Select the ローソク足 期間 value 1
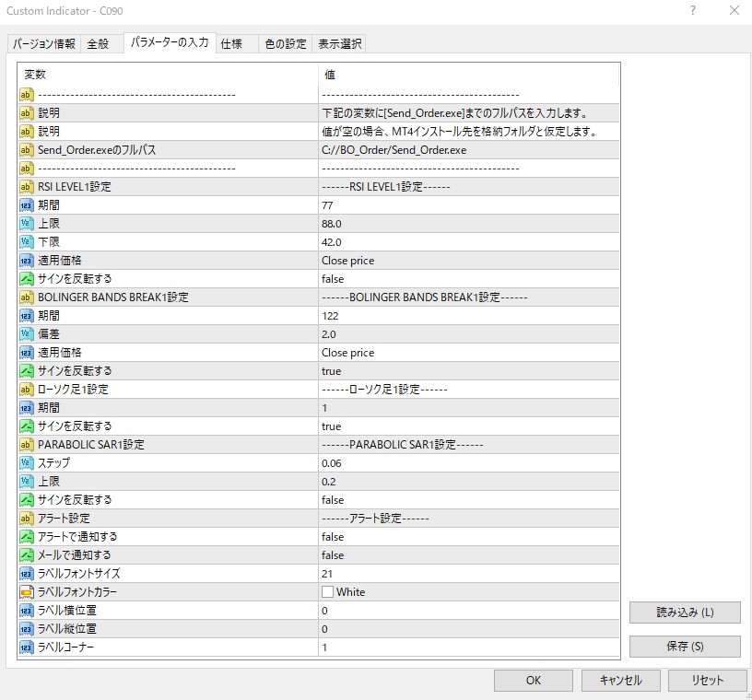This screenshot has height=700, width=752. click(324, 408)
